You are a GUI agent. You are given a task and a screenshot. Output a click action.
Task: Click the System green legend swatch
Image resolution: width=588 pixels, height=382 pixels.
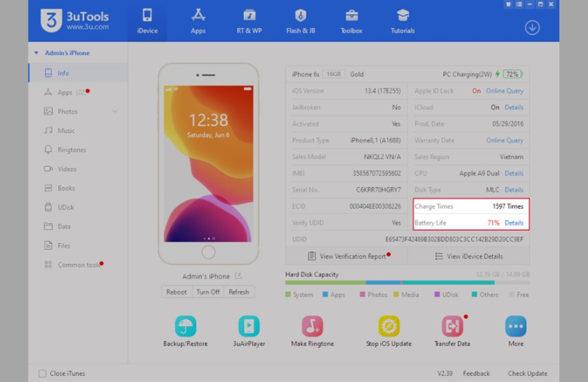coord(288,295)
